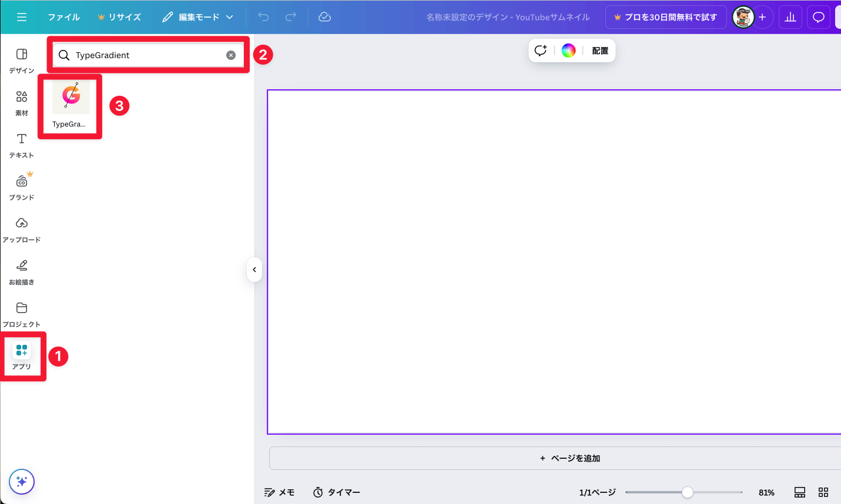Open the hamburger main menu
Viewport: 841px width, 504px height.
click(x=22, y=17)
